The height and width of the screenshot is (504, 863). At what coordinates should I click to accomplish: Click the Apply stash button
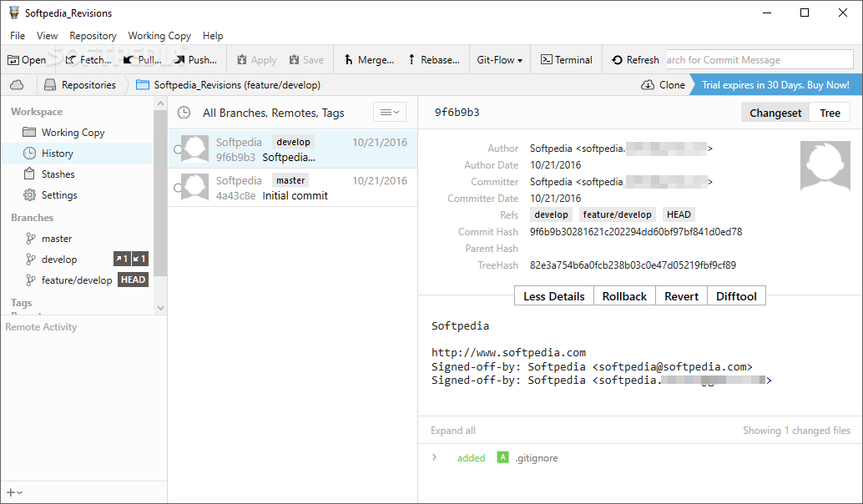click(x=256, y=60)
